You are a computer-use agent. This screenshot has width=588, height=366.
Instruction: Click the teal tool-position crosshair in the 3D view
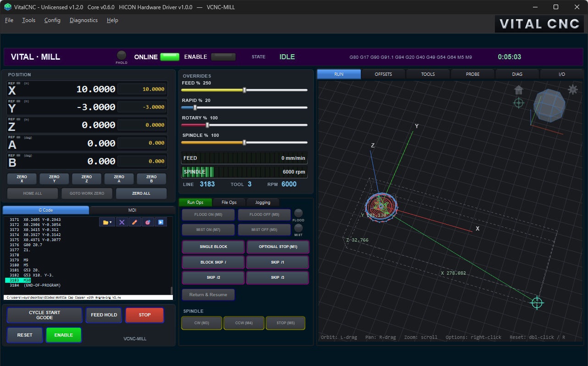[537, 303]
